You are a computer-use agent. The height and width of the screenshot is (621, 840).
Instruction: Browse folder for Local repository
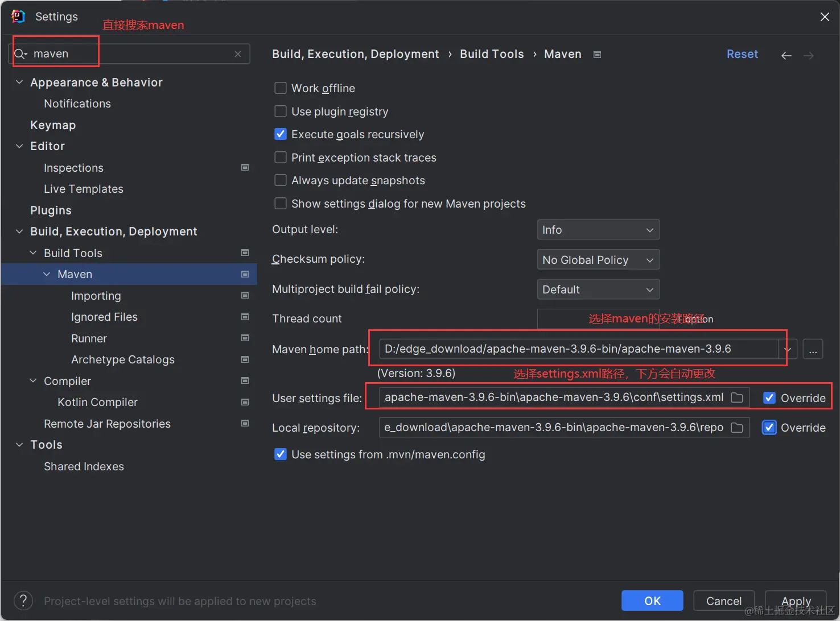(737, 428)
